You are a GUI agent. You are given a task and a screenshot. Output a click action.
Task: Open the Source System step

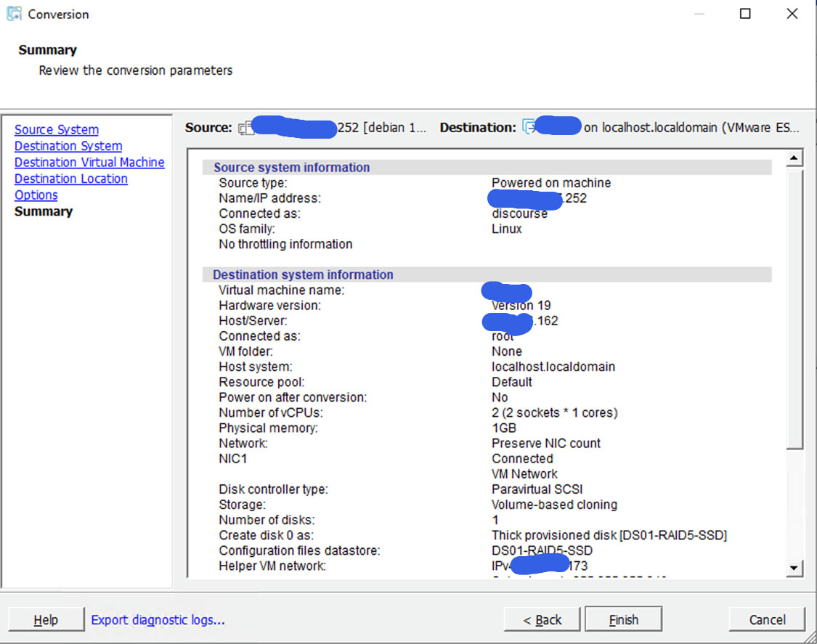pyautogui.click(x=56, y=130)
